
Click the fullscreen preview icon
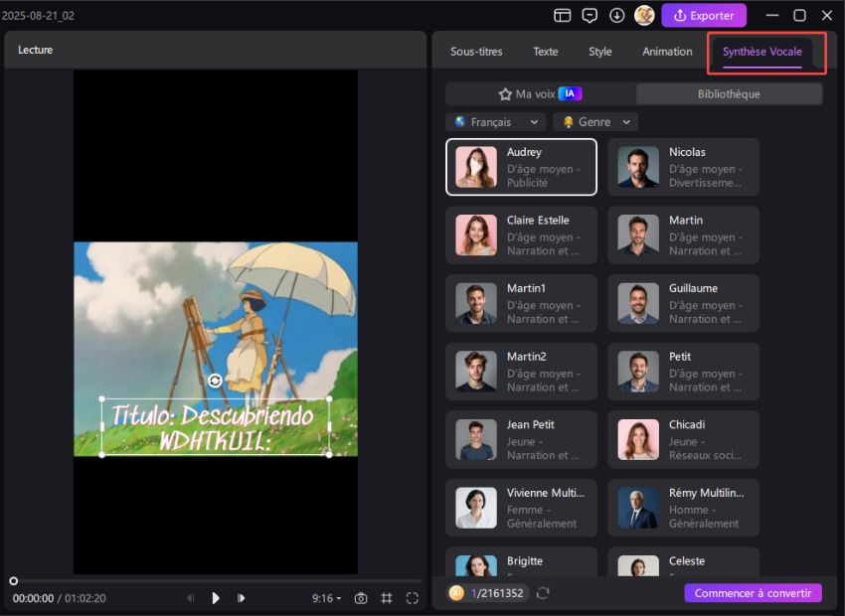(x=412, y=596)
